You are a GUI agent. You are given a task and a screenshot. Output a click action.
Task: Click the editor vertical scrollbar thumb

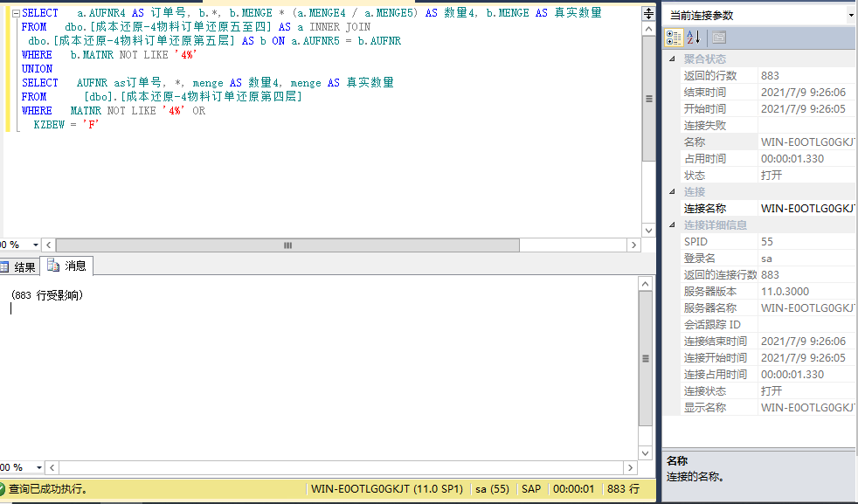[648, 99]
